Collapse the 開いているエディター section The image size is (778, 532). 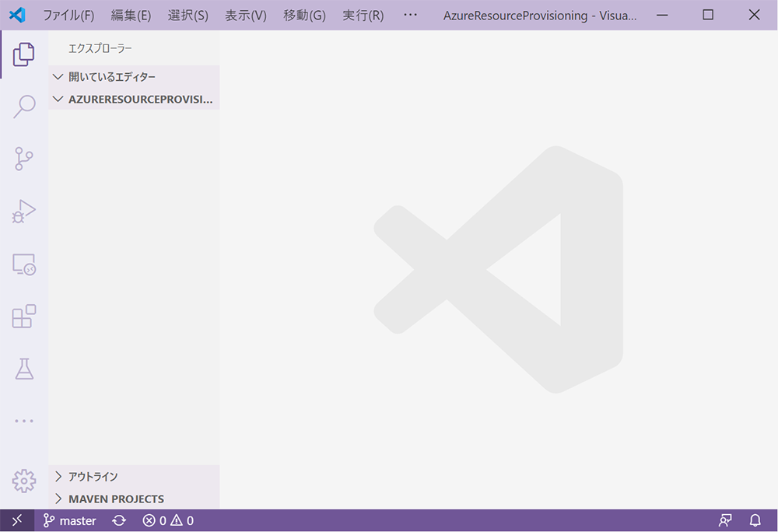(134, 77)
